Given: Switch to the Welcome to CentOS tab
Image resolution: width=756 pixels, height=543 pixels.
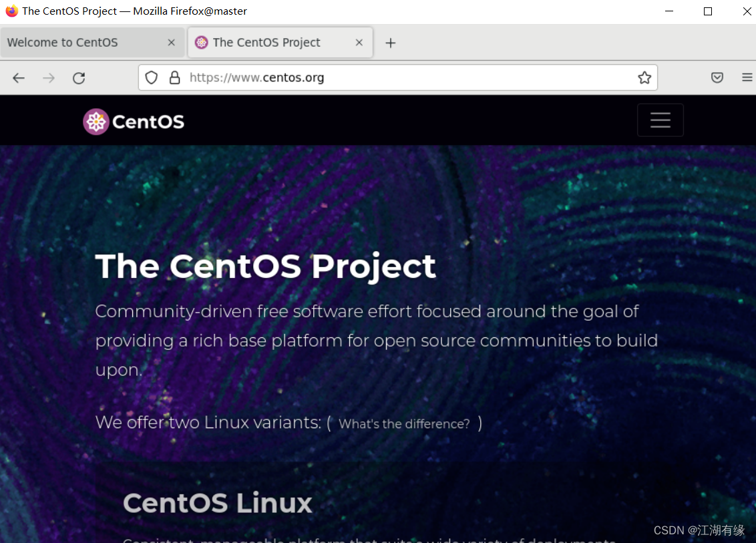Looking at the screenshot, I should pos(92,43).
